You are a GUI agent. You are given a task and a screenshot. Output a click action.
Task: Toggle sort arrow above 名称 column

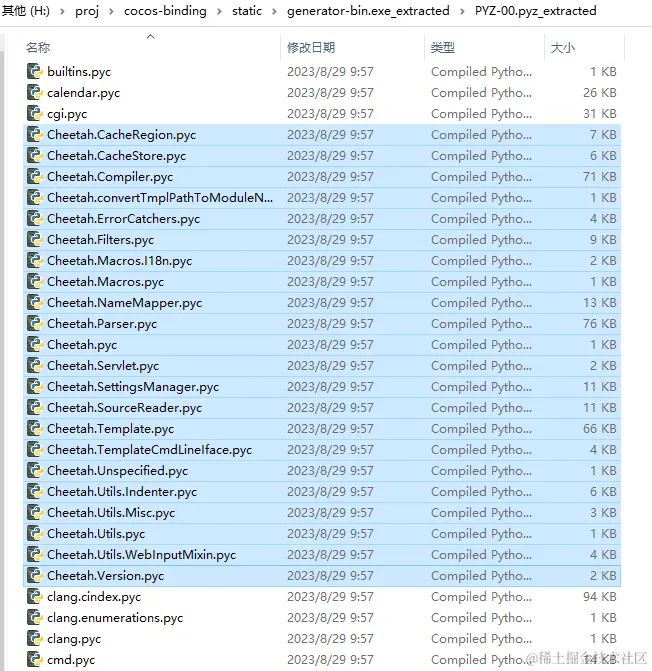click(x=151, y=37)
